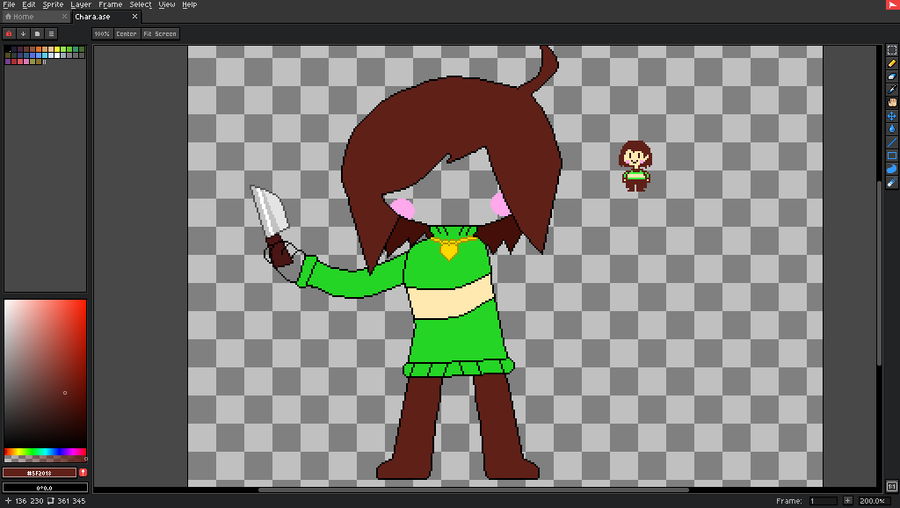The width and height of the screenshot is (900, 508).
Task: Pick a shade in the red saturation square
Action: tap(45, 373)
